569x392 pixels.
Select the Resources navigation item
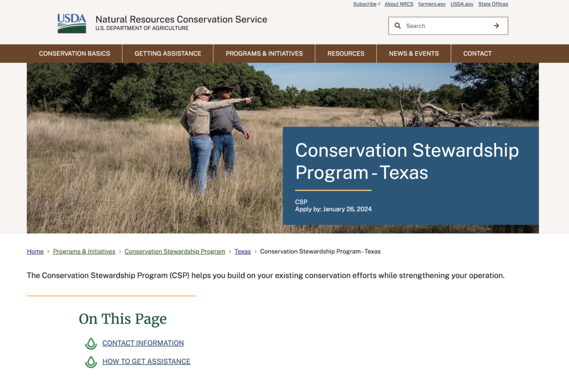tap(346, 53)
